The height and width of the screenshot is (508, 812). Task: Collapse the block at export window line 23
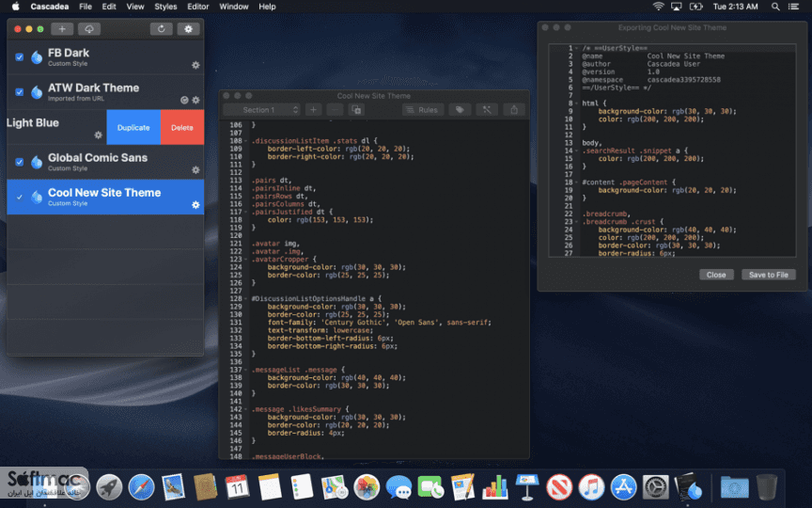[576, 222]
